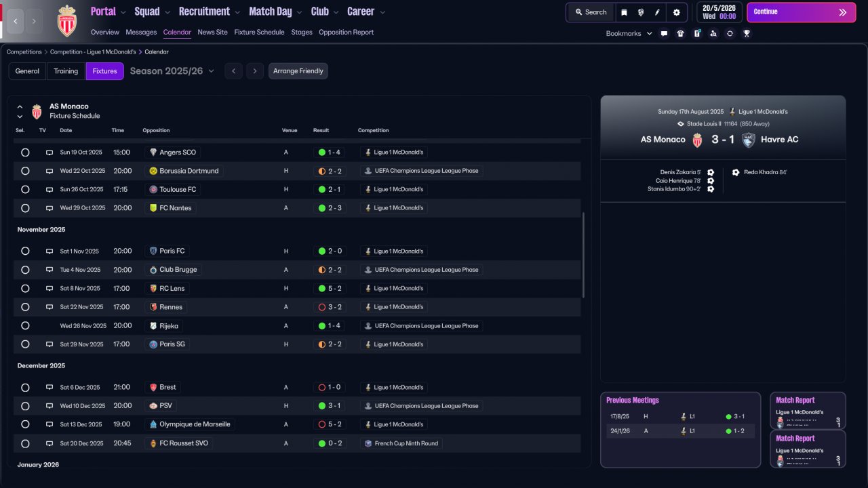Open the settings gear icon

point(676,12)
